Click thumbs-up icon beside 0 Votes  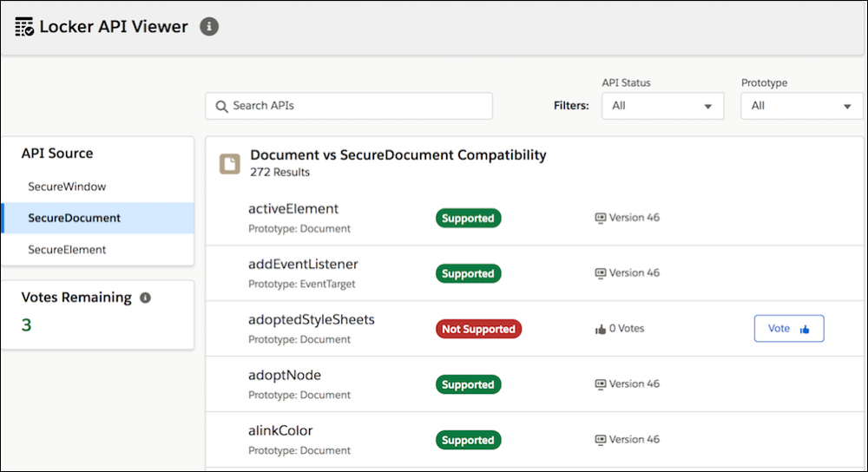[x=600, y=329]
